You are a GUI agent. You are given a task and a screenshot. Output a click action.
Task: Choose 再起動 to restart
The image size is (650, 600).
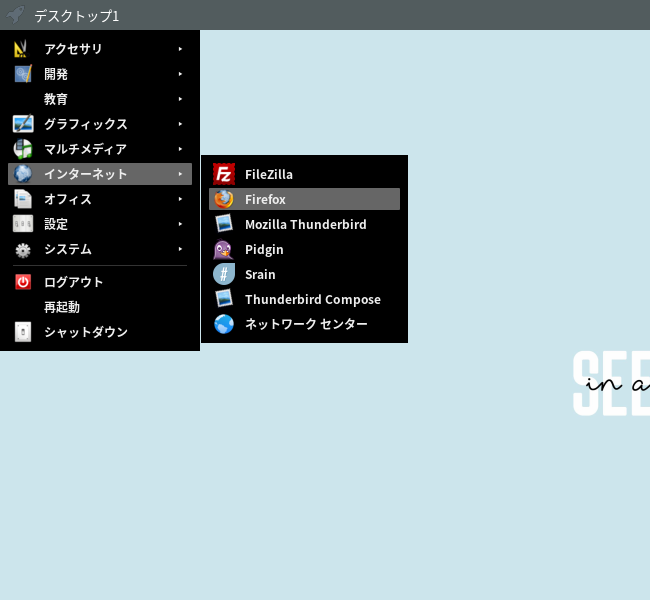pyautogui.click(x=100, y=307)
